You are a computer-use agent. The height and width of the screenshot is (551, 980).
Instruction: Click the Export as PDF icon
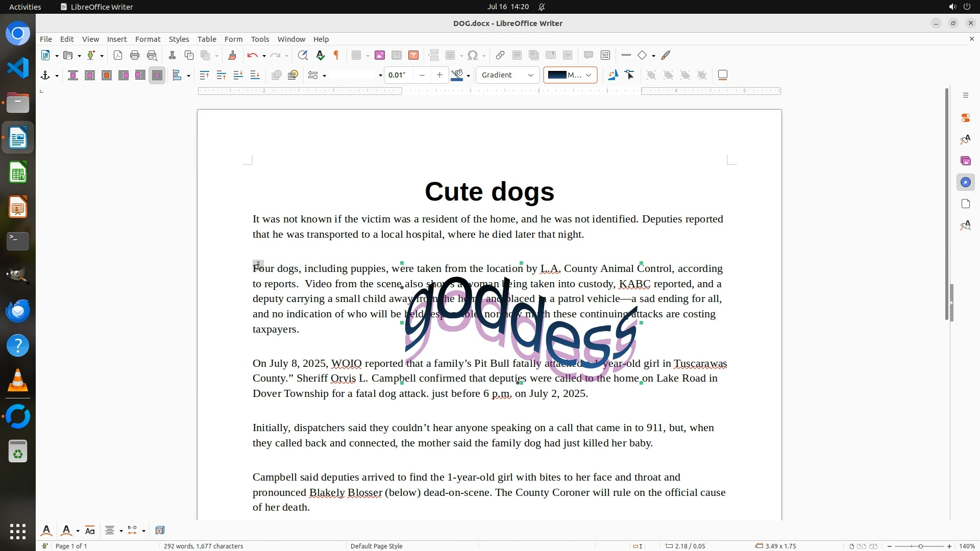(118, 55)
